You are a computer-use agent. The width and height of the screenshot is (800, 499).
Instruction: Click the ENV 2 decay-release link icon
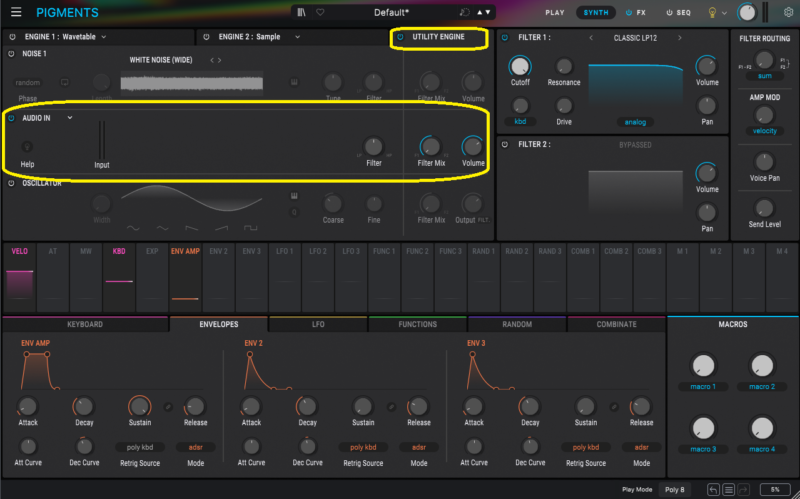[x=391, y=407]
